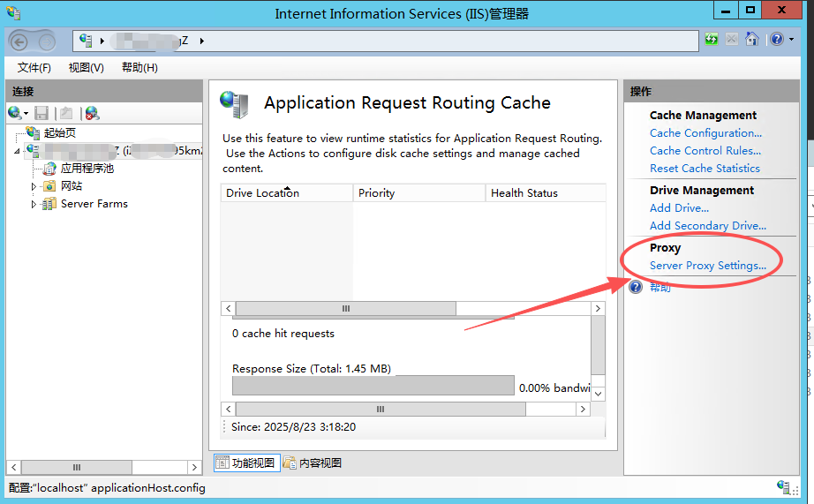Click the server node icon in tree
Screen dimensions: 814x504
(x=33, y=151)
